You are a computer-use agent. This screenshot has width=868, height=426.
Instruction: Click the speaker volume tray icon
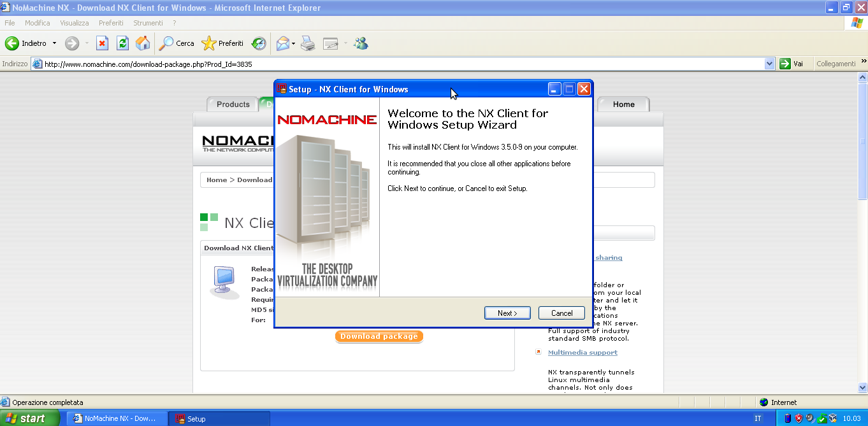pyautogui.click(x=809, y=418)
